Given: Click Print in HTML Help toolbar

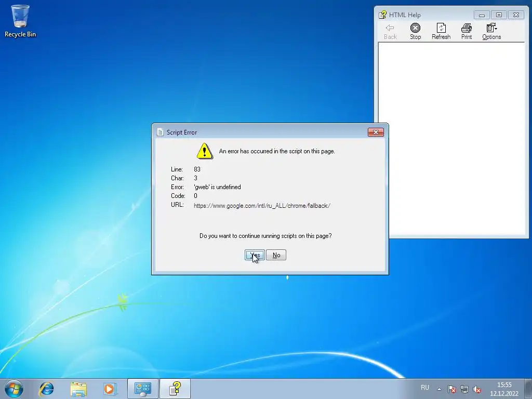Looking at the screenshot, I should click(467, 32).
